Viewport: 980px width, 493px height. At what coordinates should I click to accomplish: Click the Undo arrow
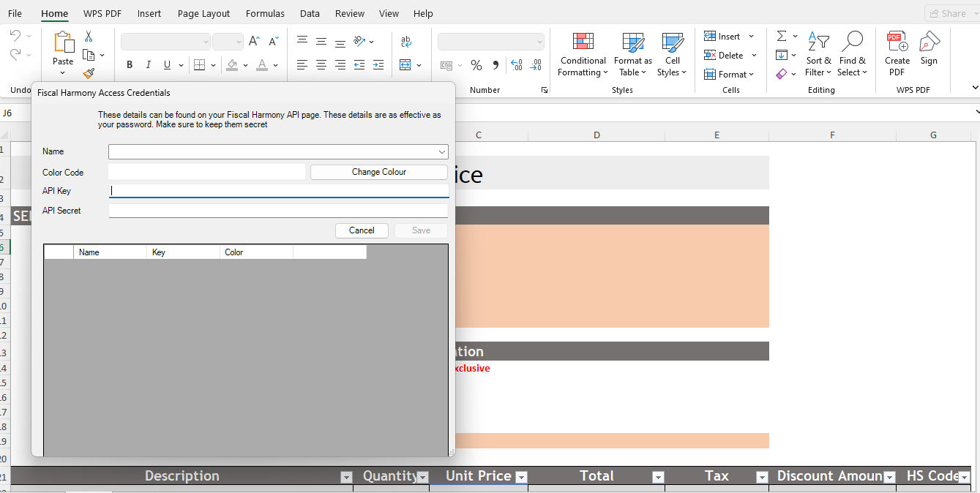pos(15,35)
